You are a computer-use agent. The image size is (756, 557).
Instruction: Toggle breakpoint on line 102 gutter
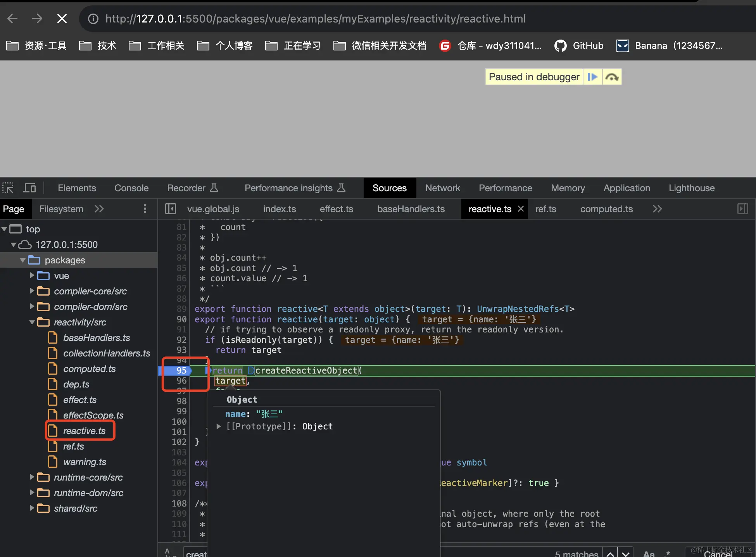pos(179,442)
